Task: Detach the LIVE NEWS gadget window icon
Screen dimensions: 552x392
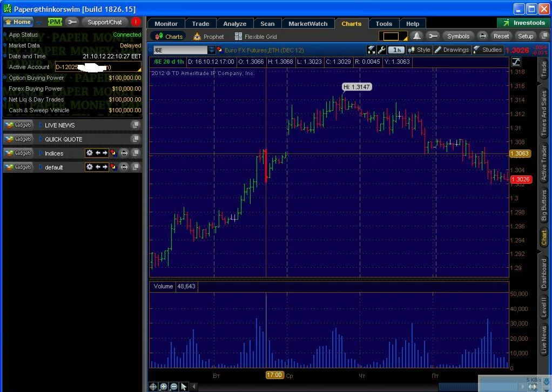Action: [135, 125]
